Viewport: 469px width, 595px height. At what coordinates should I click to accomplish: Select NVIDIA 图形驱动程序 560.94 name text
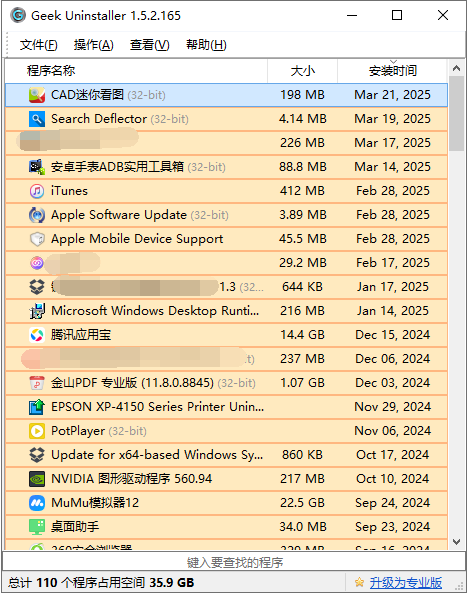coord(131,479)
